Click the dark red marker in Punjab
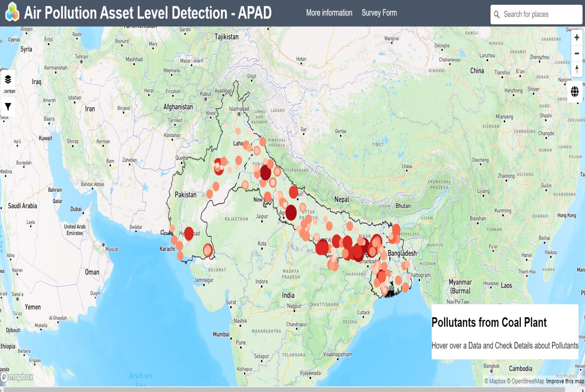The image size is (585, 392). pos(266,172)
